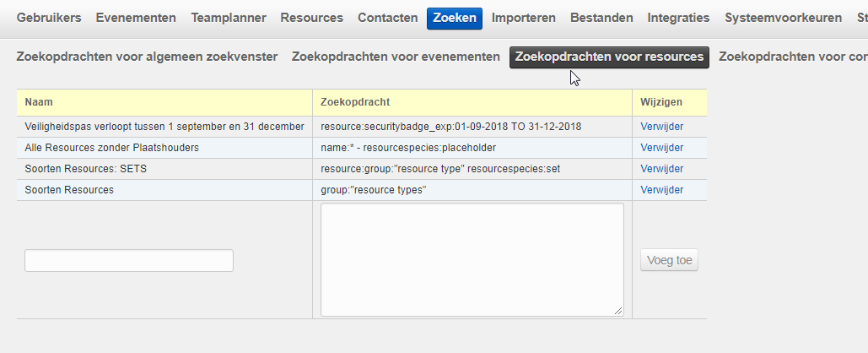Open the Gebruikers menu
The height and width of the screenshot is (353, 868).
tap(49, 18)
